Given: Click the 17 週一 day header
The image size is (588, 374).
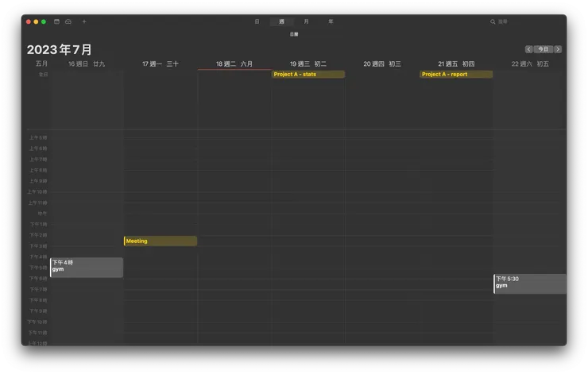Looking at the screenshot, I should 161,64.
